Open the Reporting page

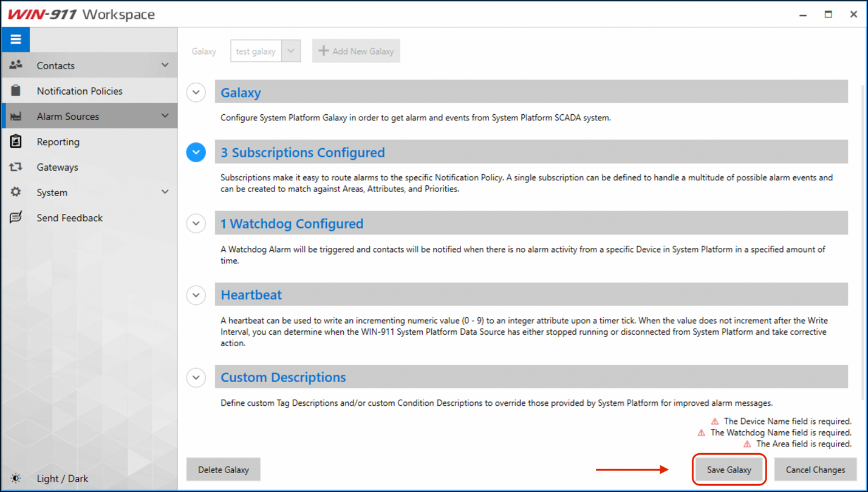(90, 142)
